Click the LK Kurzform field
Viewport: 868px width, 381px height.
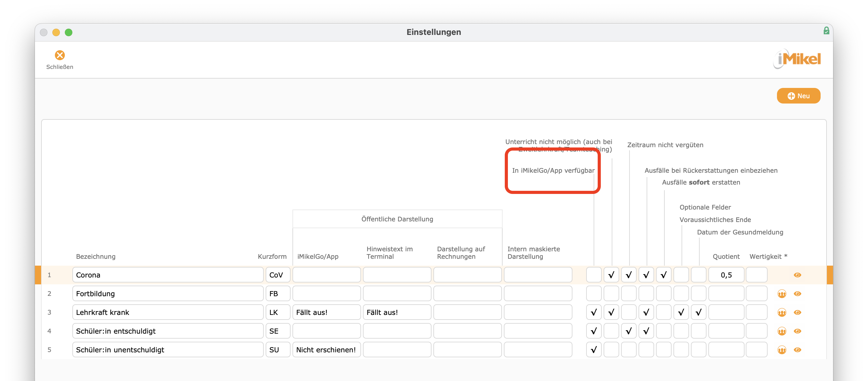coord(278,312)
